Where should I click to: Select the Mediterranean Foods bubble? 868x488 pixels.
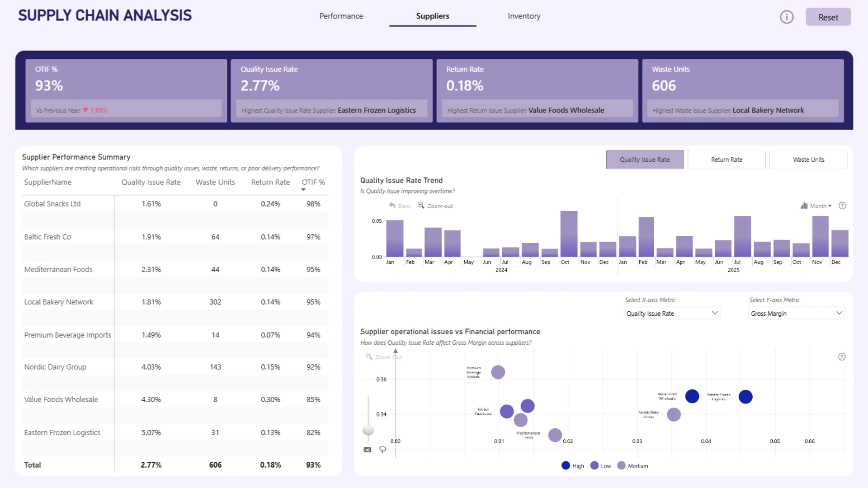point(555,435)
